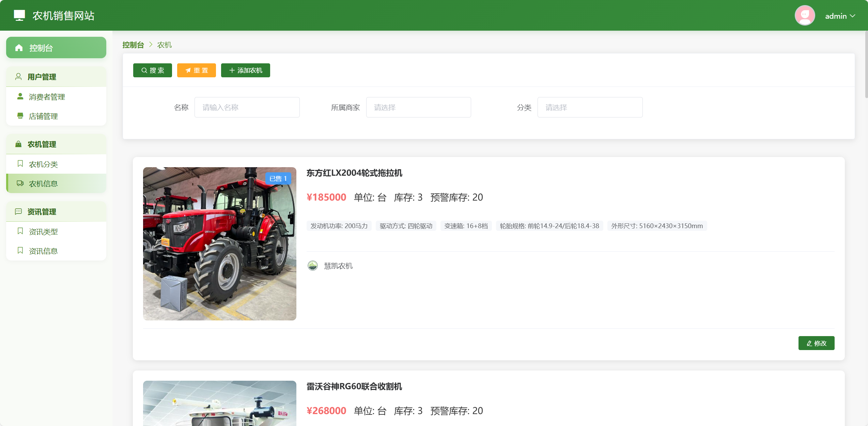Click the 驱动方式: 四轮驱动 tag
The image size is (868, 426).
[x=406, y=226]
